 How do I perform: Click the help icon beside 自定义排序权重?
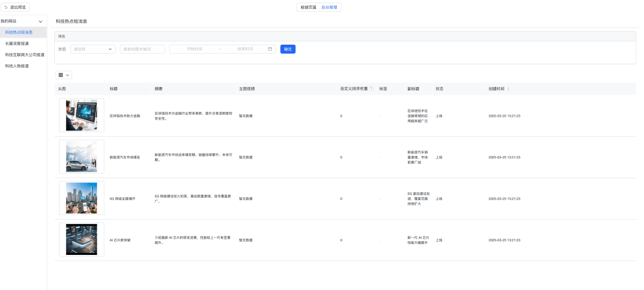coord(371,89)
